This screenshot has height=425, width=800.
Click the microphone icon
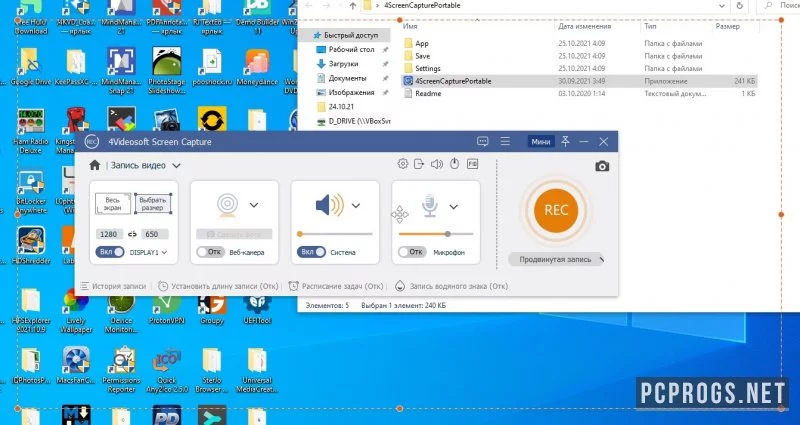pyautogui.click(x=430, y=205)
